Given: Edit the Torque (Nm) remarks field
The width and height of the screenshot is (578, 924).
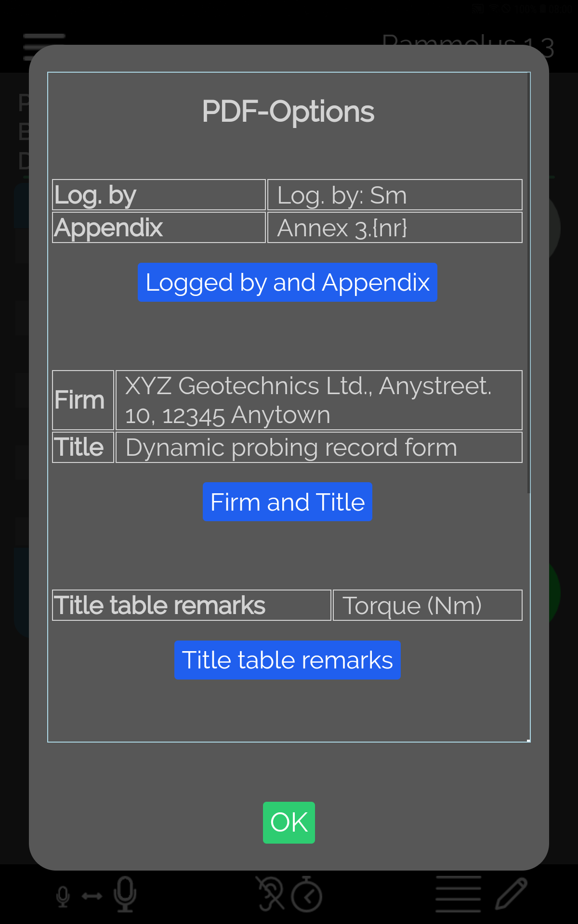Looking at the screenshot, I should [x=427, y=605].
